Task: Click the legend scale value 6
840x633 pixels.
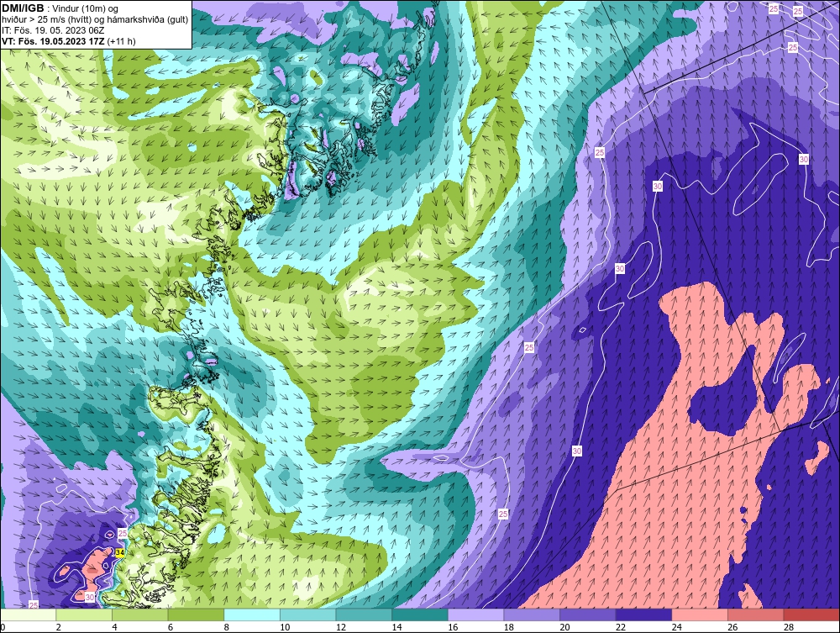Action: (171, 627)
